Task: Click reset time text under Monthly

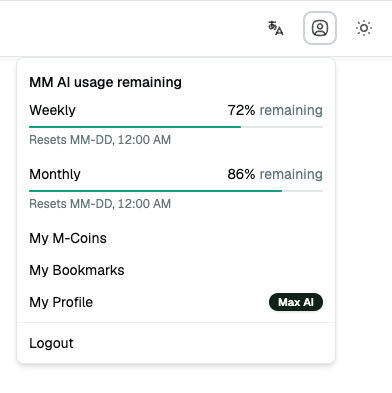Action: (100, 204)
